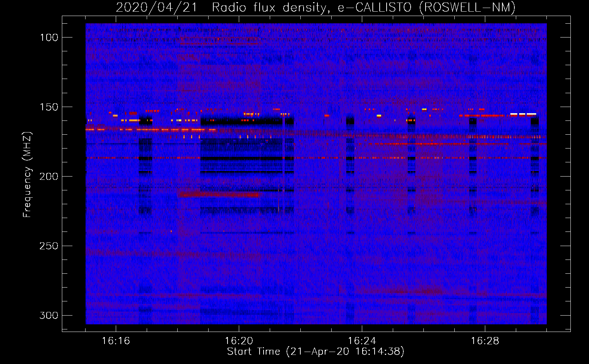Click the 300 frequency tick label
Viewport: 589px width, 364px height.
pos(49,315)
